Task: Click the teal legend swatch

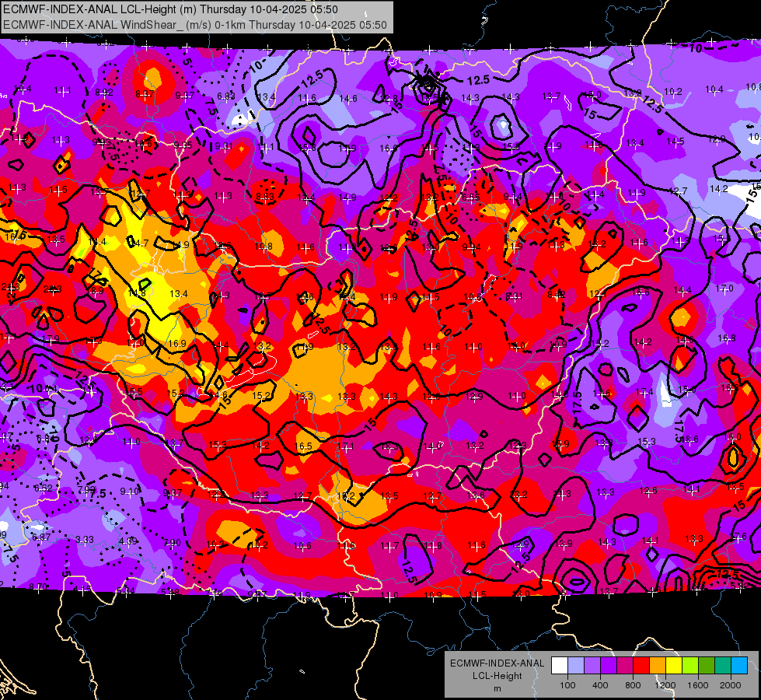Action: click(x=723, y=666)
